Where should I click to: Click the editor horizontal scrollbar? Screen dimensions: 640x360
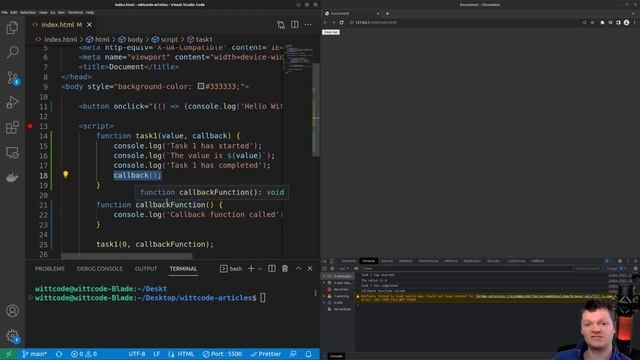[127, 256]
